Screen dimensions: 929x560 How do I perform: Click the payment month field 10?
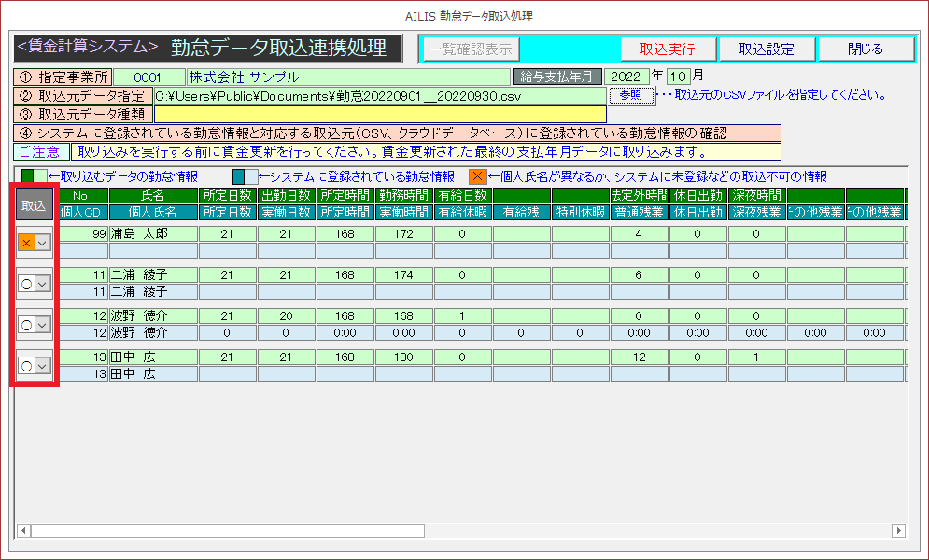(x=678, y=77)
